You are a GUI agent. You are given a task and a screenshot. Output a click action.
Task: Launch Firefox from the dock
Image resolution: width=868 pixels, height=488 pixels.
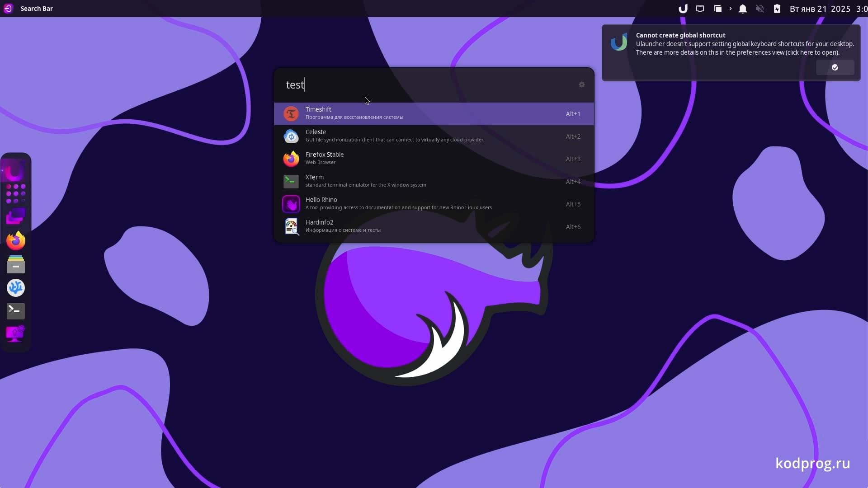(16, 241)
